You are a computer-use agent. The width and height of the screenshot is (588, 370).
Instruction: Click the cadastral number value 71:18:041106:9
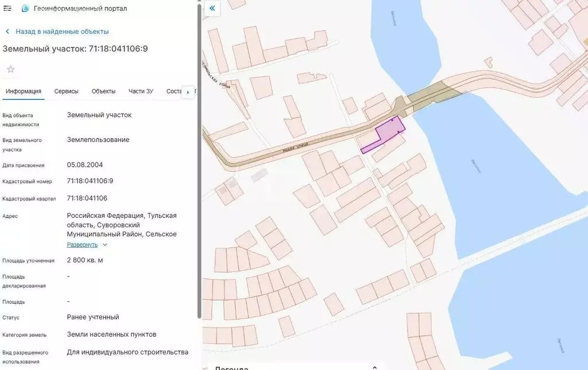[90, 181]
